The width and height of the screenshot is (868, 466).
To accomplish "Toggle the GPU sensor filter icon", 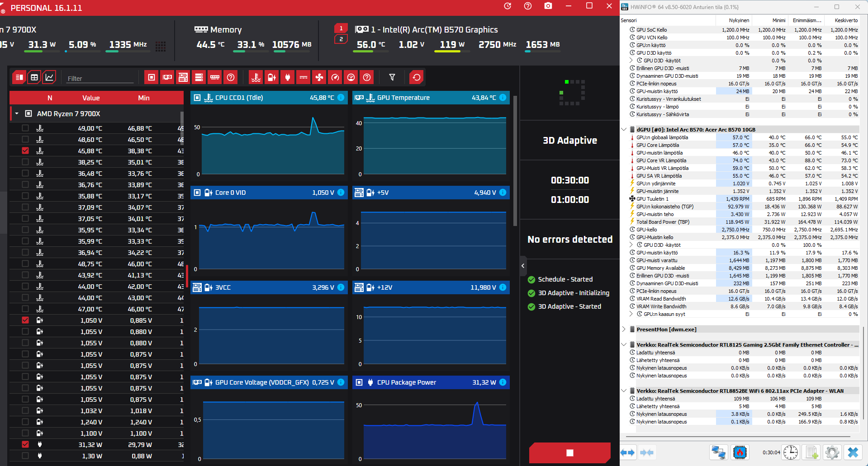I will point(167,78).
